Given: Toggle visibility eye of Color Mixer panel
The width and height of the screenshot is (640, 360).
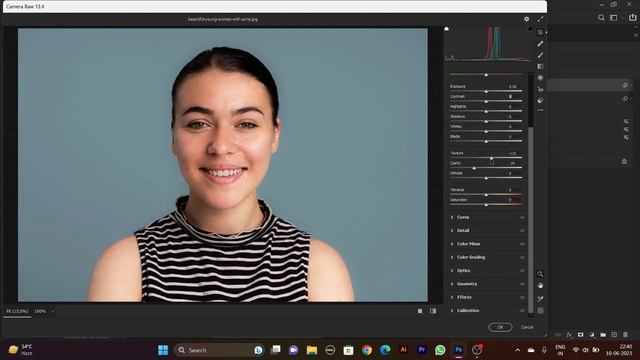Looking at the screenshot, I should point(522,244).
